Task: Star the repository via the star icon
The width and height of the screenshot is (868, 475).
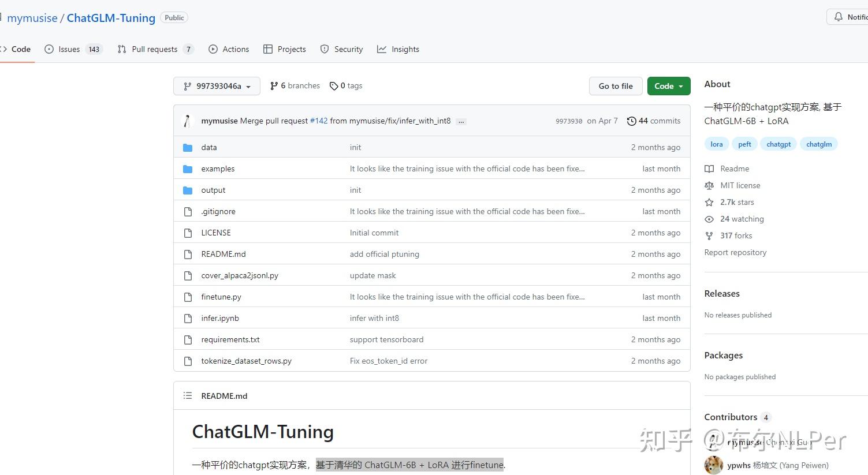Action: tap(710, 202)
